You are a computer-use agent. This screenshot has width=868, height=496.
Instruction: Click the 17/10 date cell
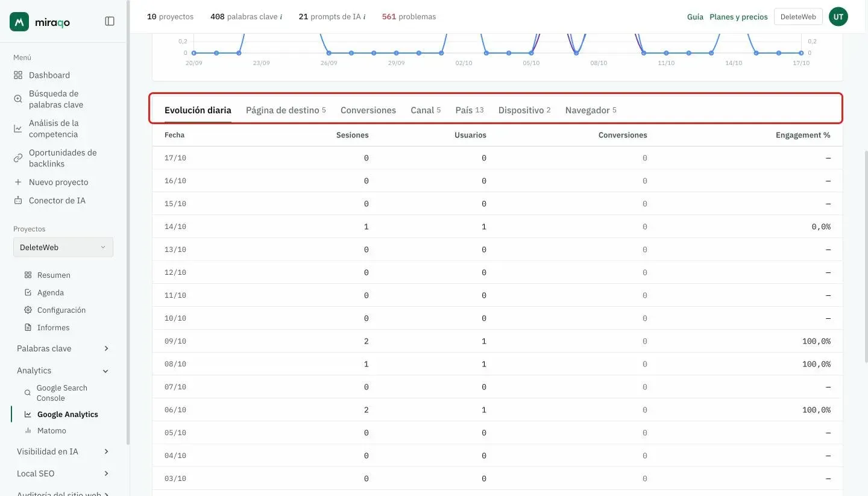tap(175, 158)
